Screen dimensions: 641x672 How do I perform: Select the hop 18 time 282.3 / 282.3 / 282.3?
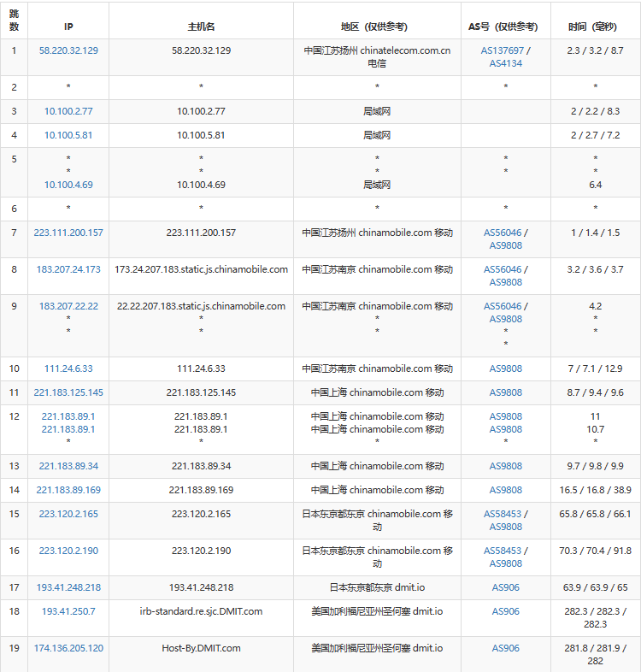(595, 618)
